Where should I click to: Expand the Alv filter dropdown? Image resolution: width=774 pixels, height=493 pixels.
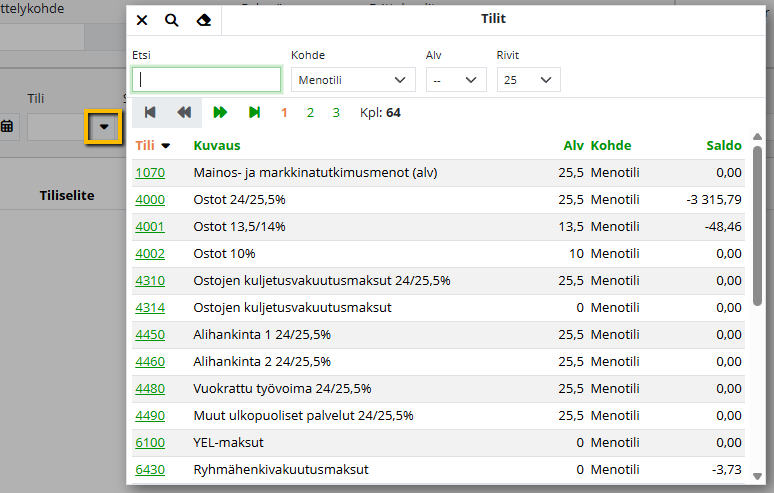pos(455,80)
